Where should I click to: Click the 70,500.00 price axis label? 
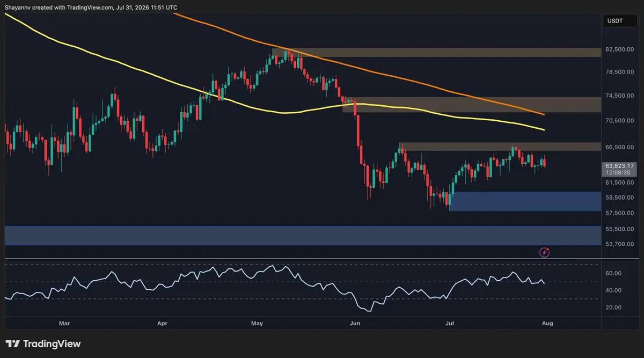[x=620, y=120]
